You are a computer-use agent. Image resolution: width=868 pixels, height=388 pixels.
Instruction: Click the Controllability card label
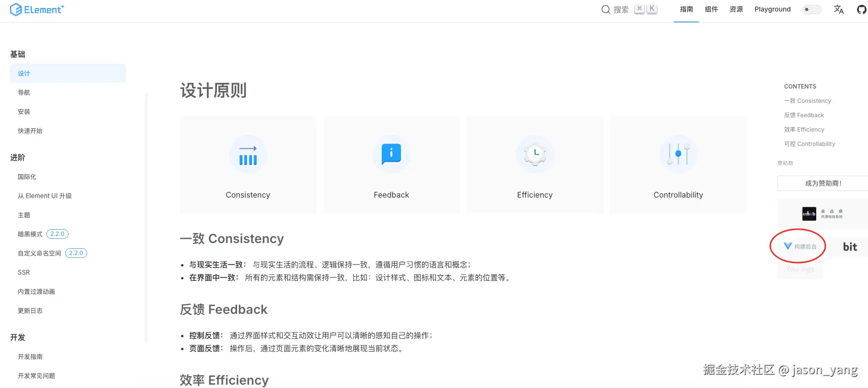click(x=678, y=195)
